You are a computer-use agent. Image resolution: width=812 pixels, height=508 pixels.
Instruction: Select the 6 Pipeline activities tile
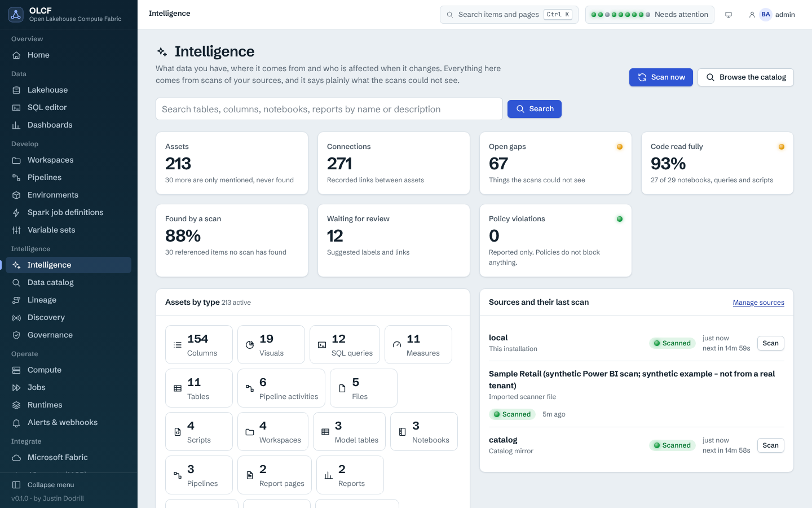click(281, 388)
